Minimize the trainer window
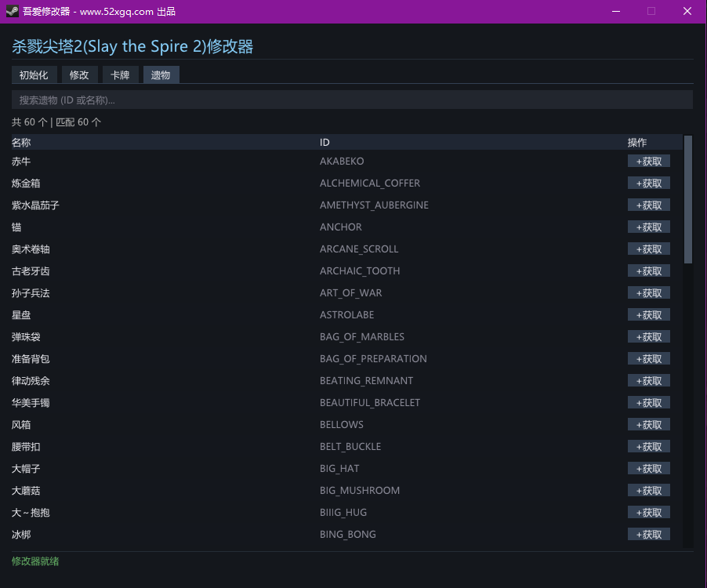This screenshot has width=707, height=588. 615,11
